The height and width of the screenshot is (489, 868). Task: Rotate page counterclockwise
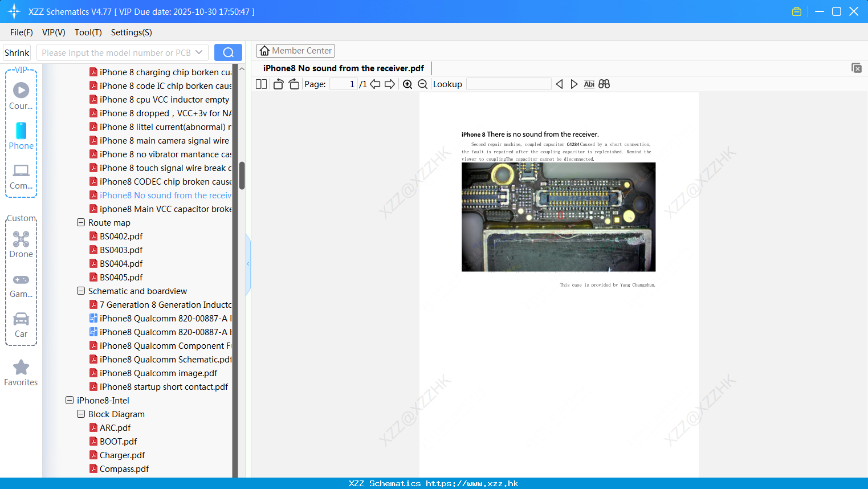click(x=278, y=84)
